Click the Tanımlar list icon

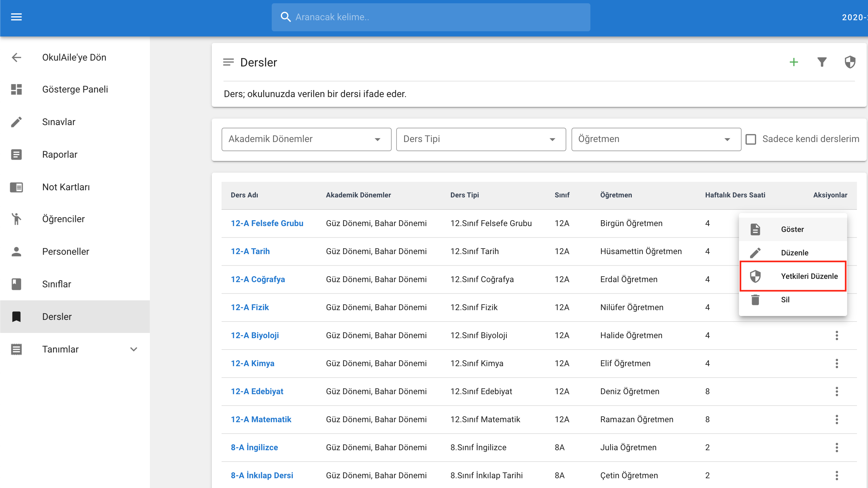[16, 349]
